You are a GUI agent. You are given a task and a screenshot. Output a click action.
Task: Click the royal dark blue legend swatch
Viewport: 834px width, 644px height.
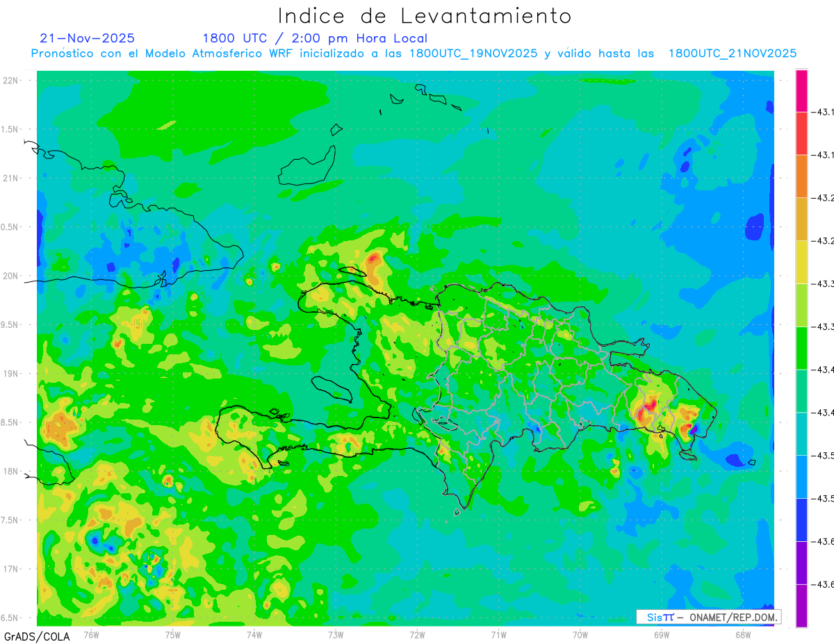(x=801, y=520)
